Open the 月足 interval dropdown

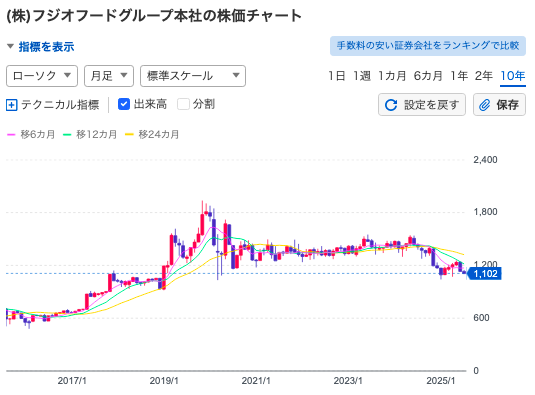[x=109, y=76]
